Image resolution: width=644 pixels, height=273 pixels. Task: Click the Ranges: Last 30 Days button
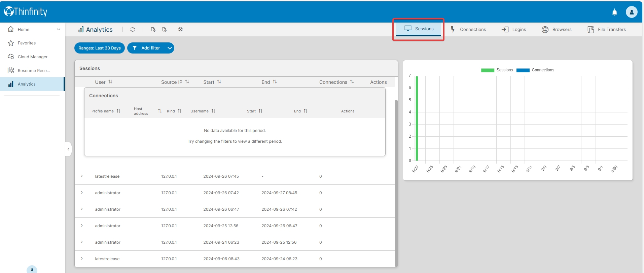100,48
